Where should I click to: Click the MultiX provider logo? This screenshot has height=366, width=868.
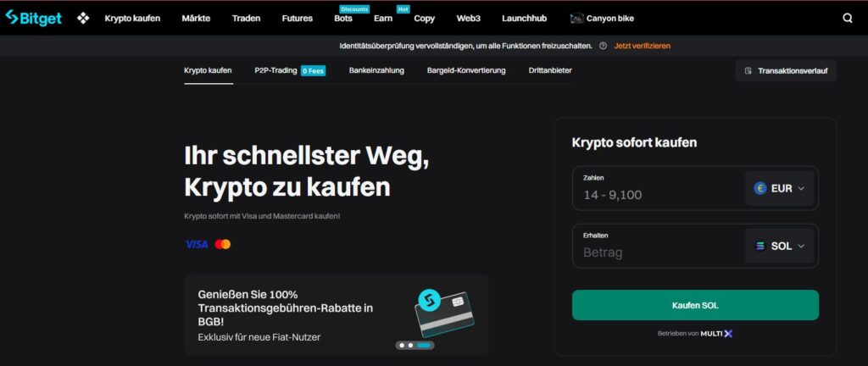point(716,333)
